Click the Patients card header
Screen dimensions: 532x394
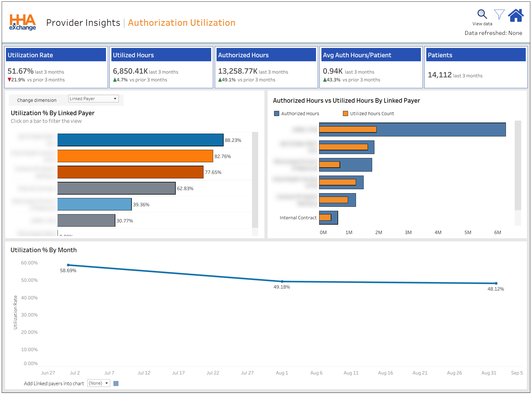pos(476,55)
